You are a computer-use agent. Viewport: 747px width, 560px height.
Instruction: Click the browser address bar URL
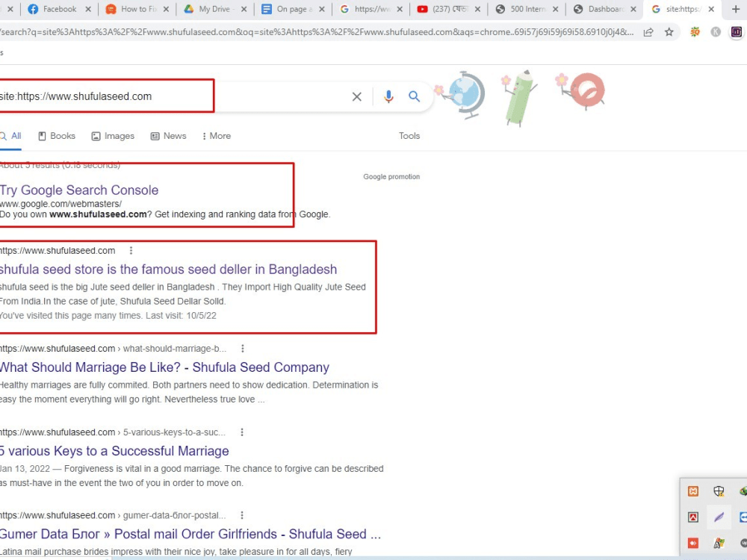(317, 32)
